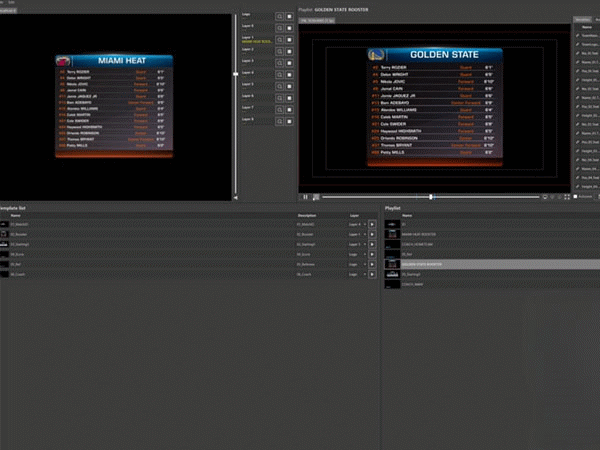Image resolution: width=600 pixels, height=450 pixels.
Task: Click the stop icon beside the pause button
Action: coord(316,197)
